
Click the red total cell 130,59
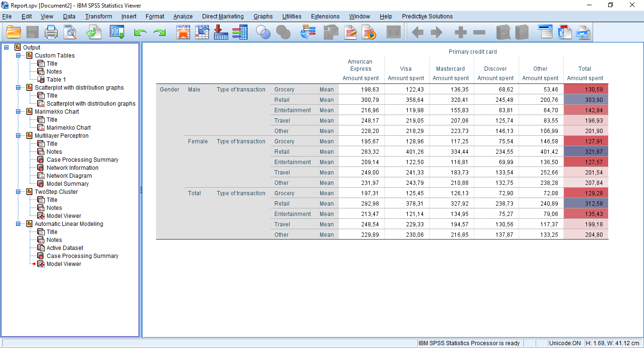point(586,89)
